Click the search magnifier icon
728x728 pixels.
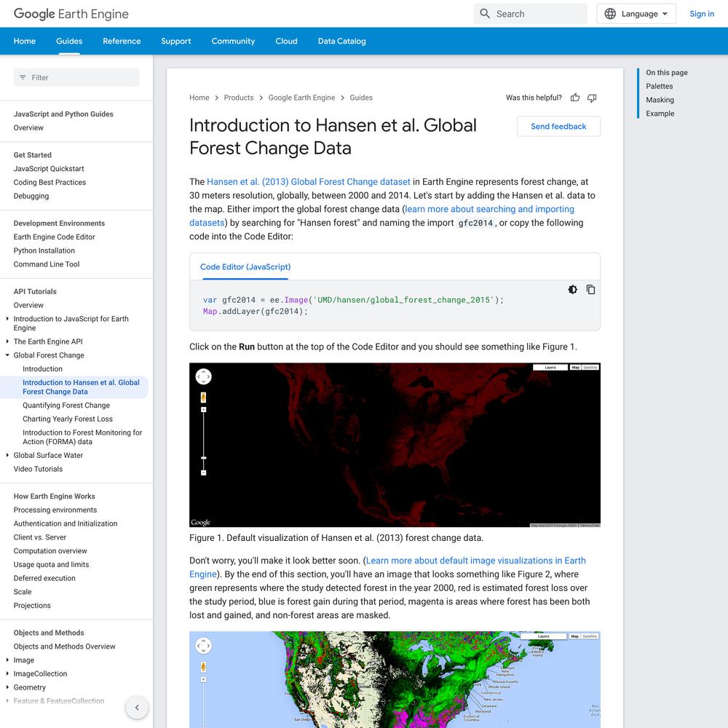pyautogui.click(x=485, y=14)
